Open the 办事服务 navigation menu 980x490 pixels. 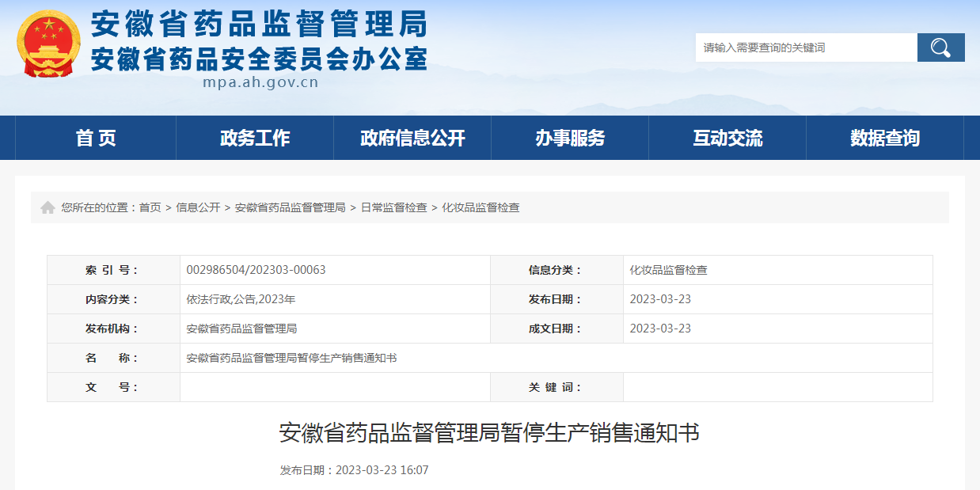[570, 137]
